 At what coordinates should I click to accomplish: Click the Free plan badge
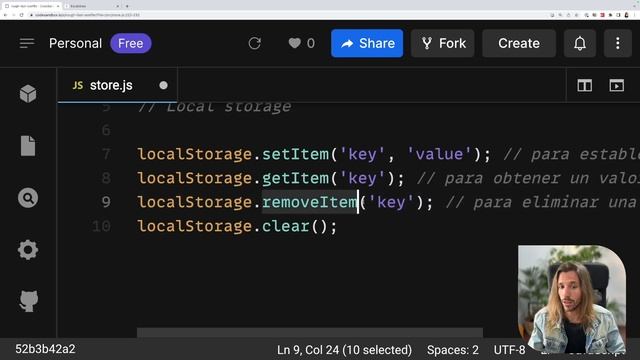coord(131,43)
